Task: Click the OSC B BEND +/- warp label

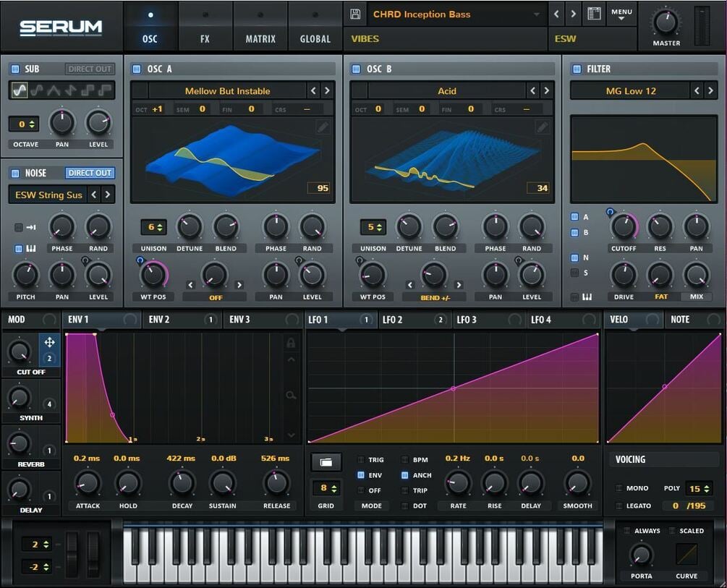Action: coord(435,298)
